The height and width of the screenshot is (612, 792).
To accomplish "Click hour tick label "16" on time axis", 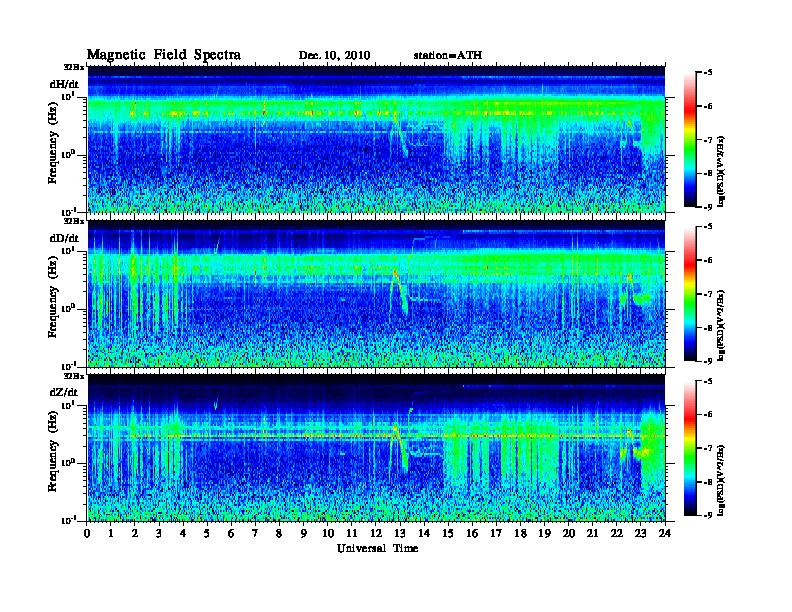I will [472, 533].
